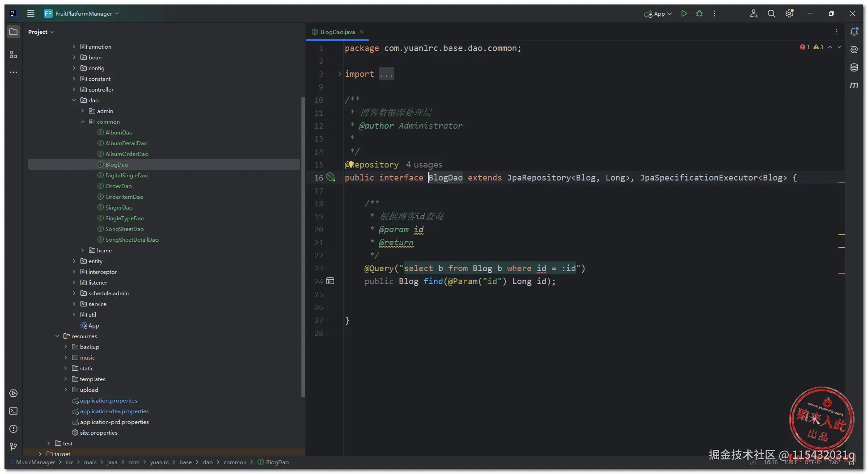Click 'yuanlrc' breadcrumb segment
The image size is (868, 474).
click(x=159, y=462)
